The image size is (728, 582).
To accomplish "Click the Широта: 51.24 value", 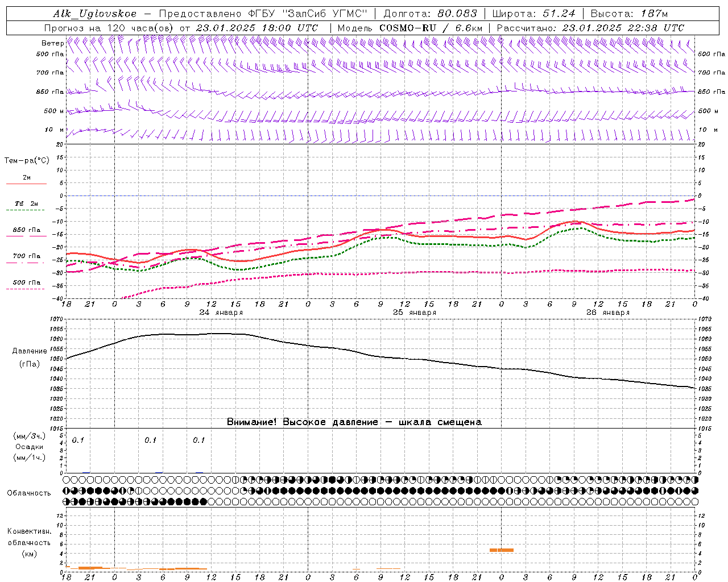I will click(x=533, y=14).
